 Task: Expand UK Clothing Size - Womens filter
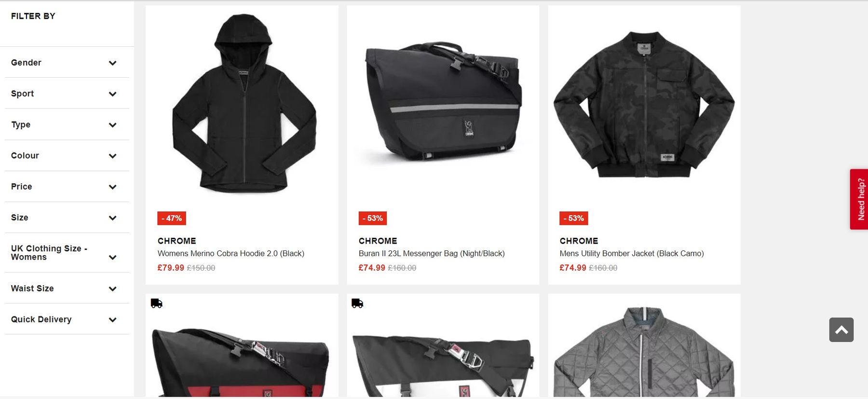point(67,253)
